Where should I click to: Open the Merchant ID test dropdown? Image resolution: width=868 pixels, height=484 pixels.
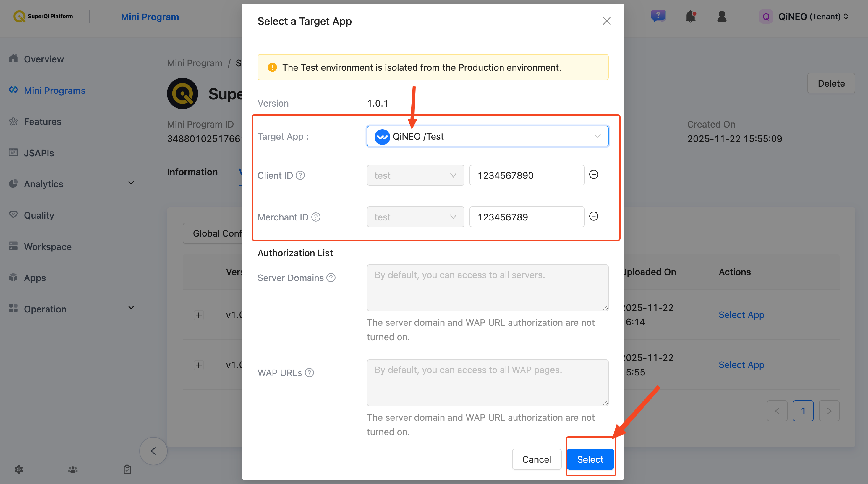[415, 217]
